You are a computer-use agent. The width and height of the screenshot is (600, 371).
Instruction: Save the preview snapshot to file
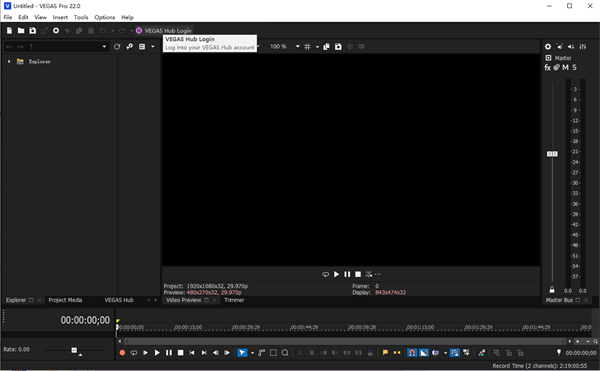pos(338,47)
